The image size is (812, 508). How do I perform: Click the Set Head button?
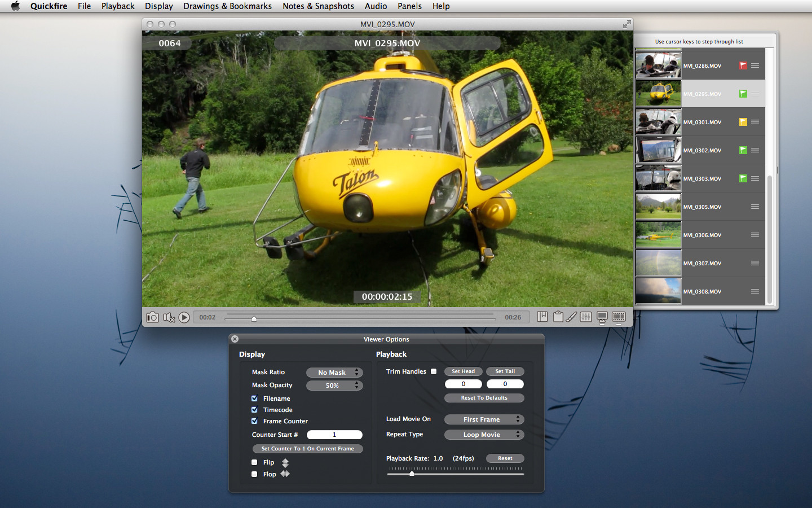point(464,371)
